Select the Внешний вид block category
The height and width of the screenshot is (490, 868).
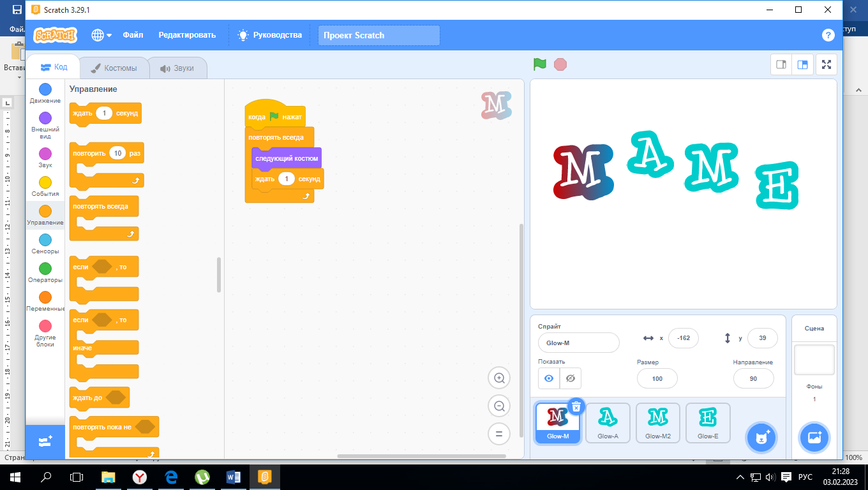pos(45,125)
